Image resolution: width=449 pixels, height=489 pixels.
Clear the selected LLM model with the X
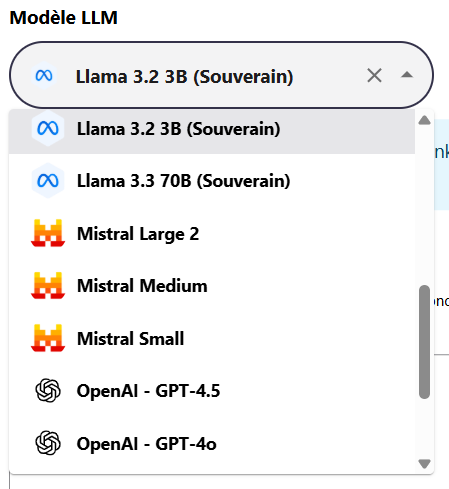(374, 75)
